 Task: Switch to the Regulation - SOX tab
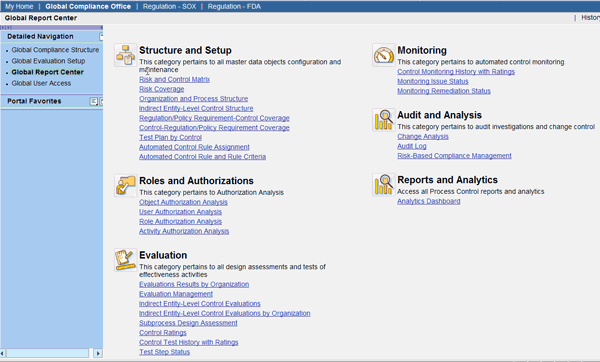[x=170, y=7]
